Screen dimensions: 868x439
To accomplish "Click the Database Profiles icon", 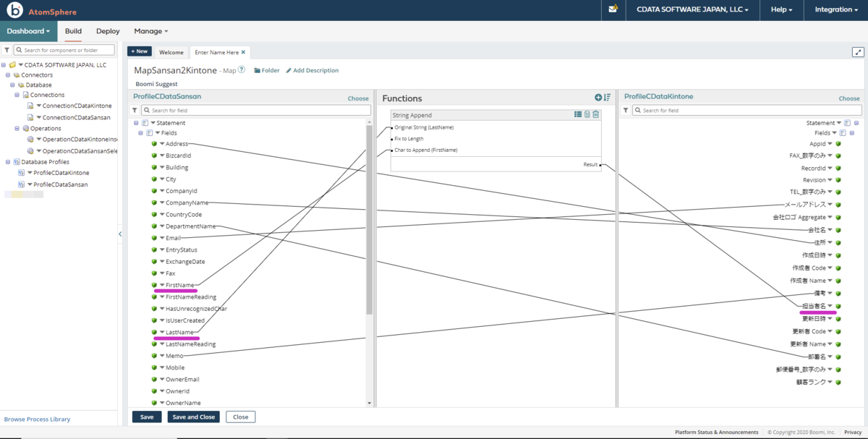I will pos(16,162).
